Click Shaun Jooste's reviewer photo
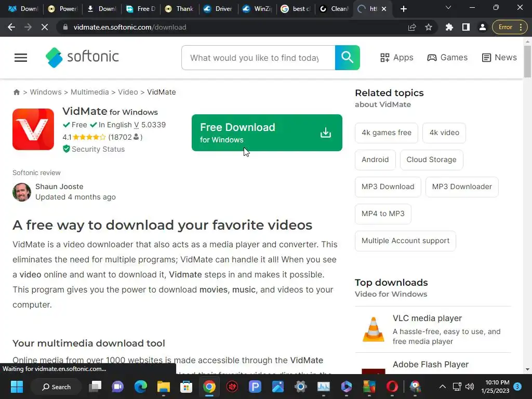This screenshot has height=399, width=532. 22,192
